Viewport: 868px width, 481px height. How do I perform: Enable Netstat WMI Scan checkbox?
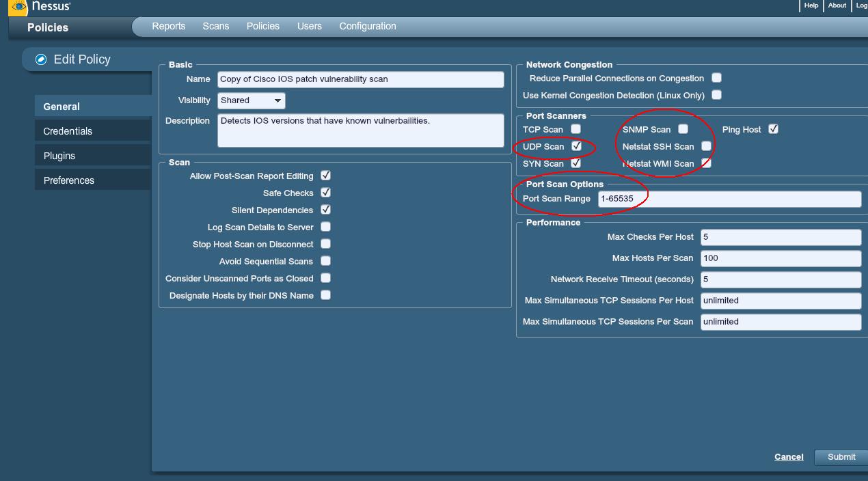[x=706, y=163]
